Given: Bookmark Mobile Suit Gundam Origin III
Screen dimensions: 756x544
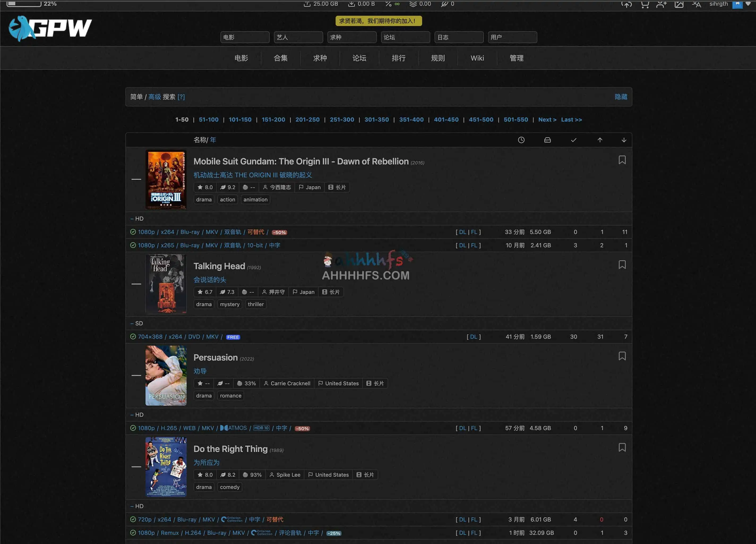Looking at the screenshot, I should [622, 160].
